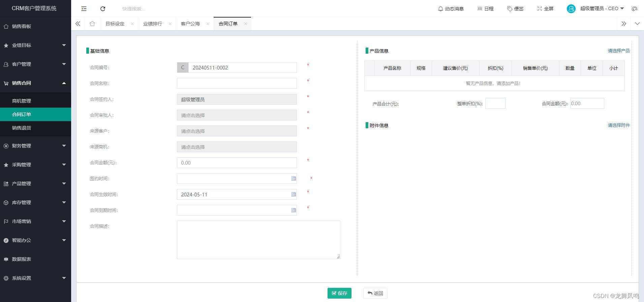
Task: Select an opportunity in 来源商机 field
Action: pos(237,147)
